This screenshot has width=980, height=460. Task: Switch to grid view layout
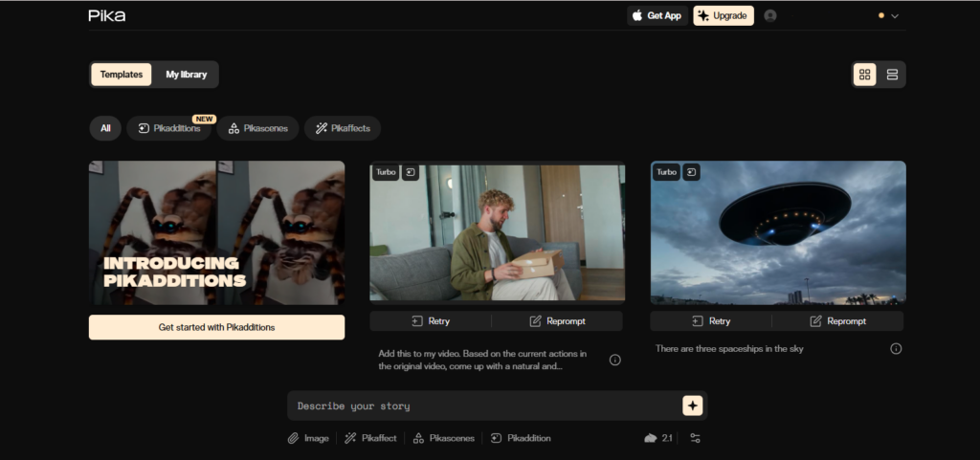point(865,75)
